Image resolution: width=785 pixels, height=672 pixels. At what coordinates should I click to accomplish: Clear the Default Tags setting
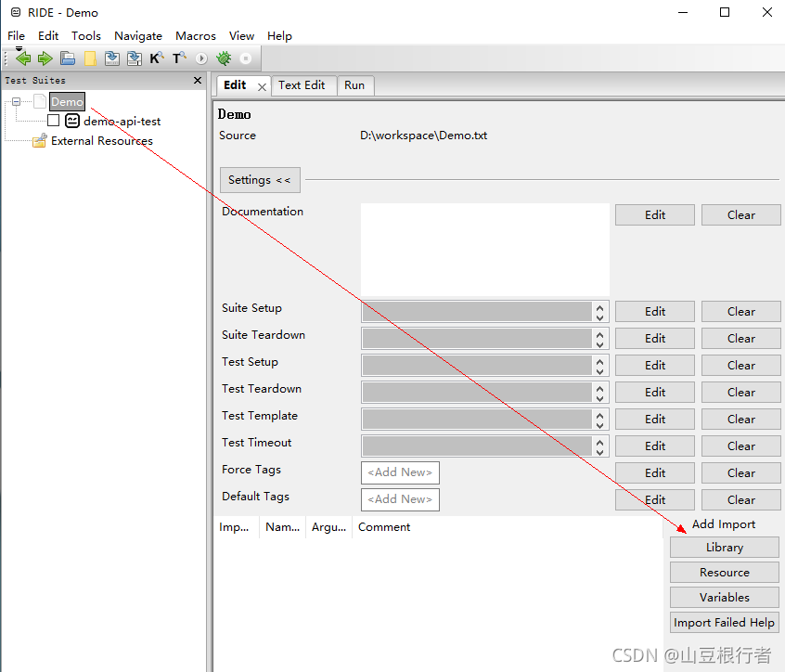[x=741, y=499]
